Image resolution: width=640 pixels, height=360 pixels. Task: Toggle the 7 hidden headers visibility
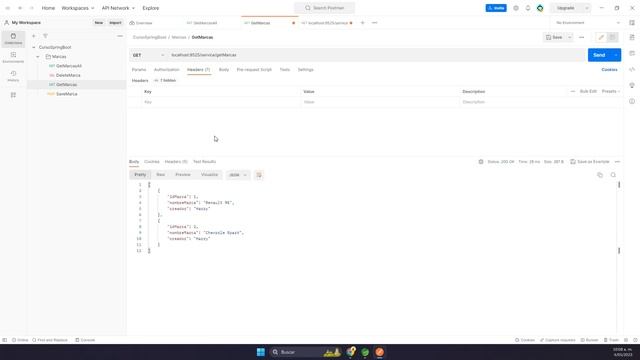(x=165, y=80)
